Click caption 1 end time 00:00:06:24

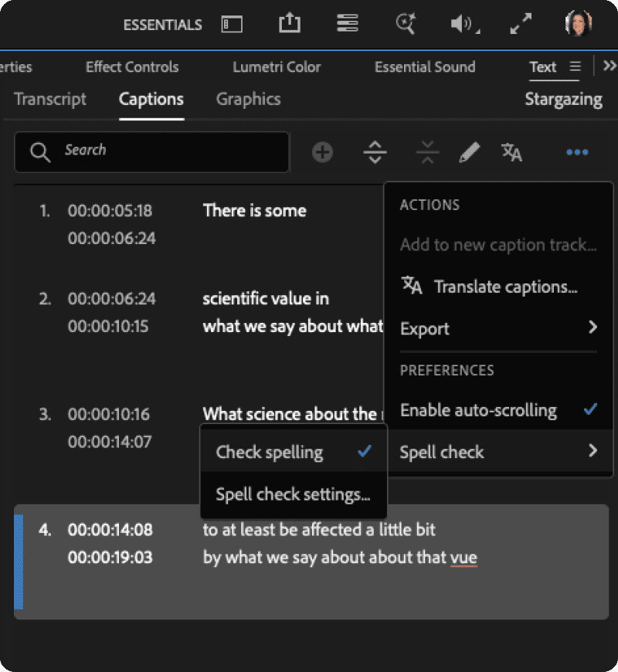point(111,238)
